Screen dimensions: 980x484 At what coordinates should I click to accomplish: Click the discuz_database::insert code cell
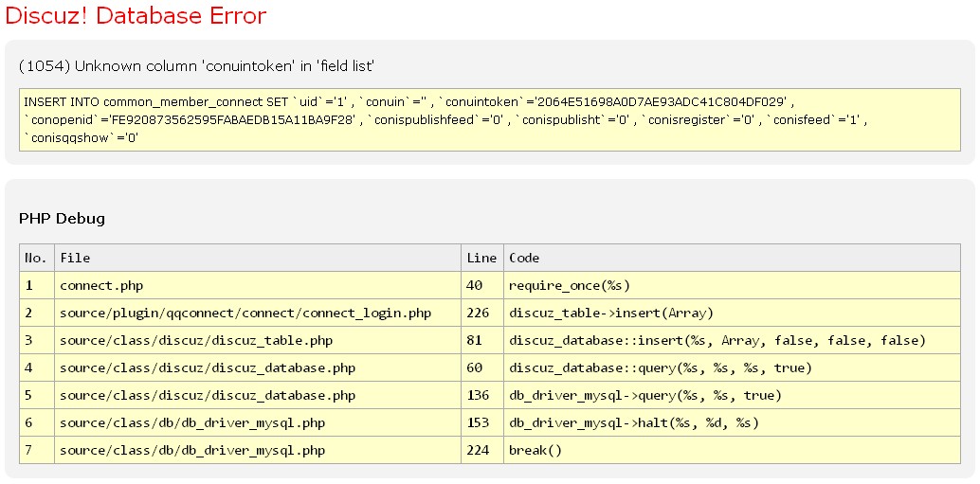point(717,340)
